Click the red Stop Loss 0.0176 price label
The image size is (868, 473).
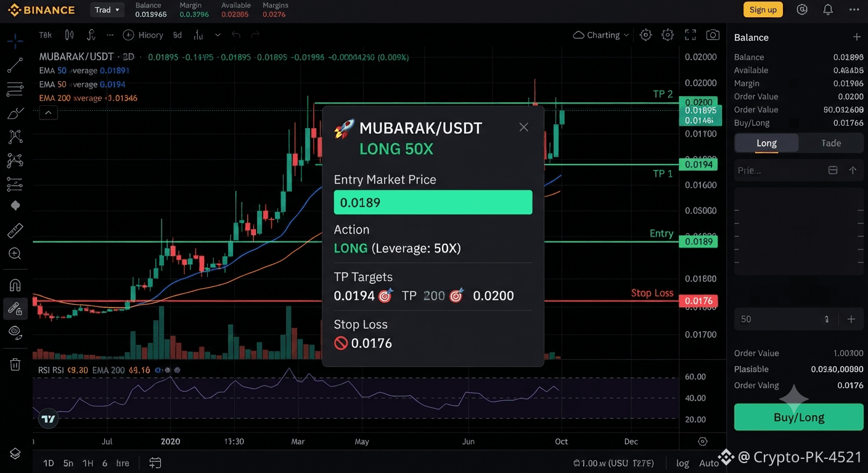coord(699,301)
